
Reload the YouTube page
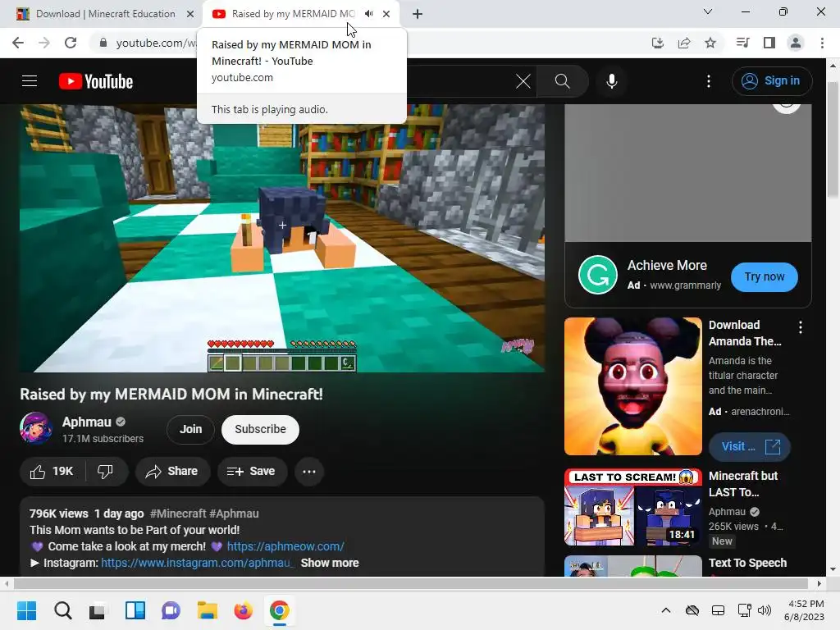click(71, 43)
